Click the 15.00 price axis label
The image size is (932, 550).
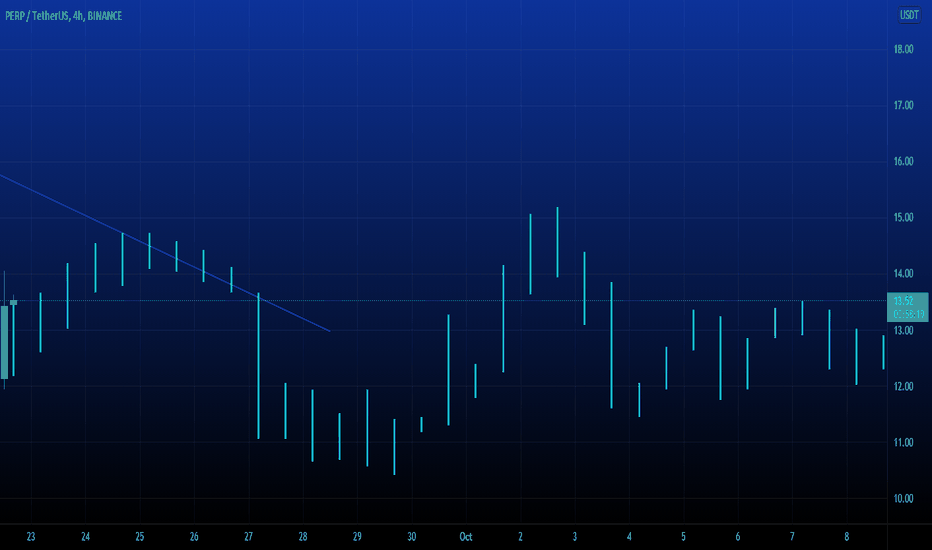pos(903,218)
